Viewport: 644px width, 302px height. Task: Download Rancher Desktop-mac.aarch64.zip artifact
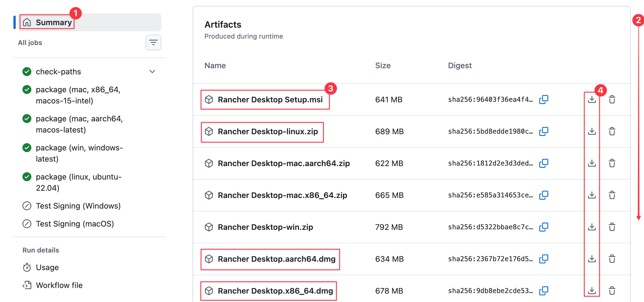point(592,163)
